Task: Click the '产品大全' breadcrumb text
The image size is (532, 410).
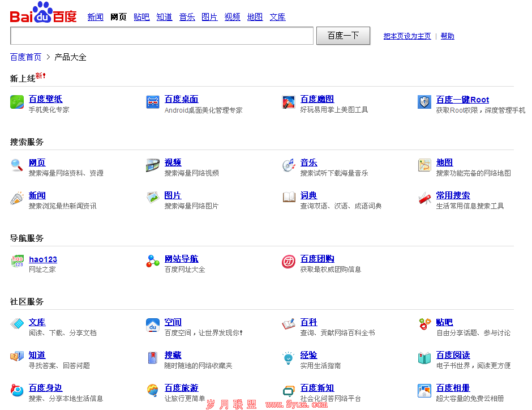Action: [x=71, y=57]
